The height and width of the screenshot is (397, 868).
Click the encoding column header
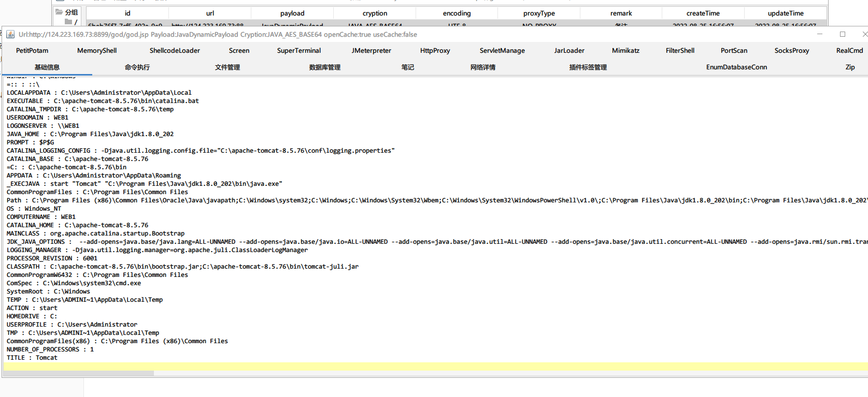click(457, 13)
